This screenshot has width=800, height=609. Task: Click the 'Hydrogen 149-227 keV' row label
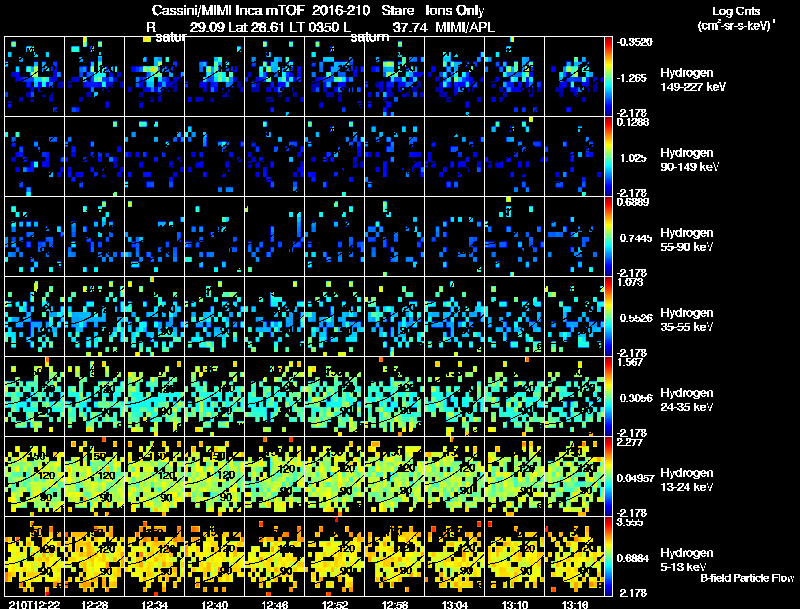pyautogui.click(x=692, y=80)
